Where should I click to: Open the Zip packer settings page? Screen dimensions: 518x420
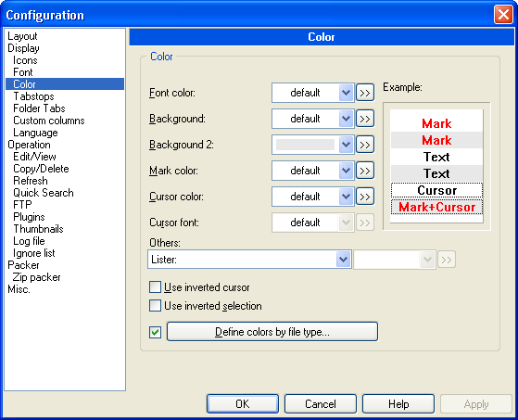[x=36, y=277]
